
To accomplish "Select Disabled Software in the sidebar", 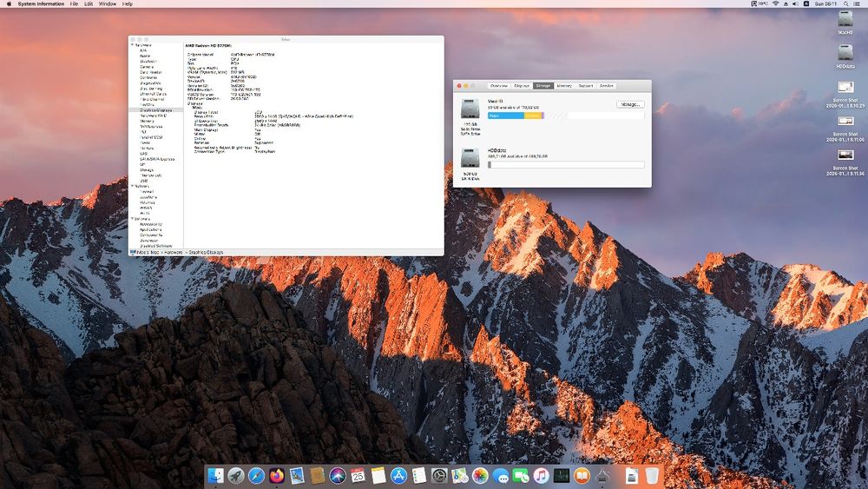I will click(x=156, y=246).
